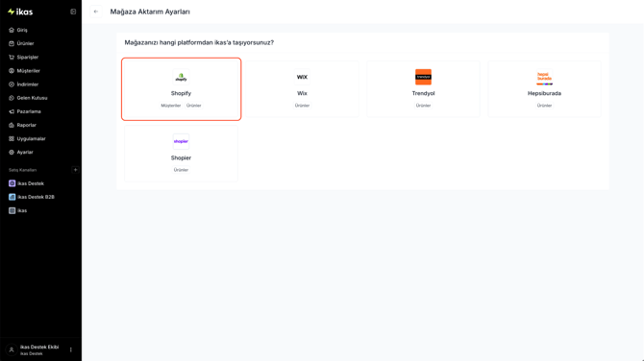644x361 pixels.
Task: Click the Pazarlama megaphone icon
Action: [x=12, y=111]
